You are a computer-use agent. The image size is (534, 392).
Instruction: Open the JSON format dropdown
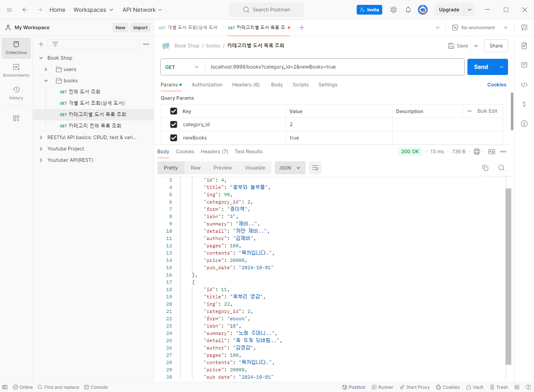click(290, 168)
